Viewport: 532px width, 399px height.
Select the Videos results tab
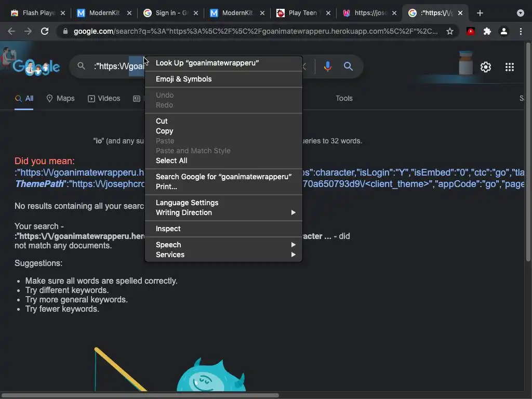pyautogui.click(x=104, y=98)
